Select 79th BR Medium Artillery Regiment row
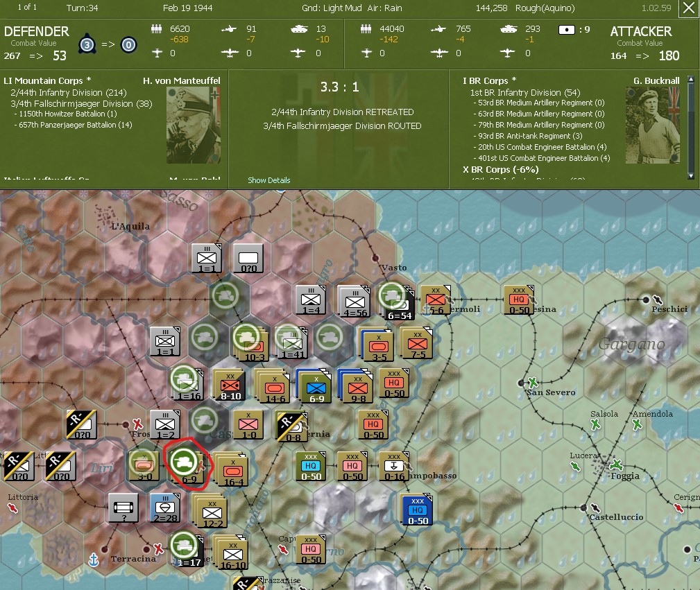Image resolution: width=700 pixels, height=590 pixels. pos(539,125)
